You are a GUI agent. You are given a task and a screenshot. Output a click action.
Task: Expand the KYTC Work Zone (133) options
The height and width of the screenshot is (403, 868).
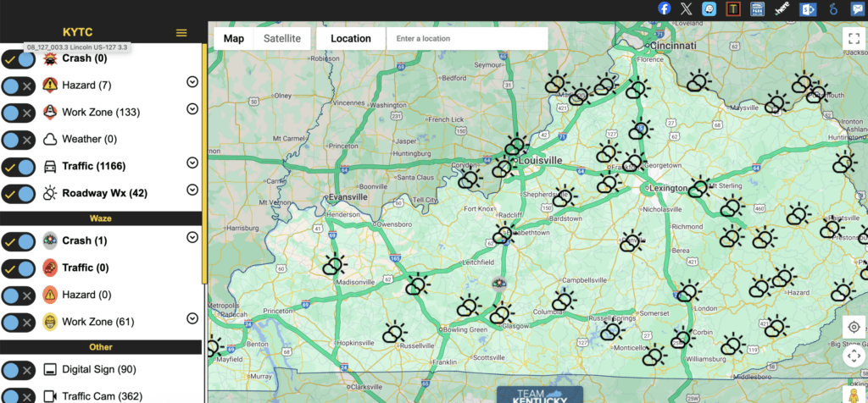click(x=192, y=109)
